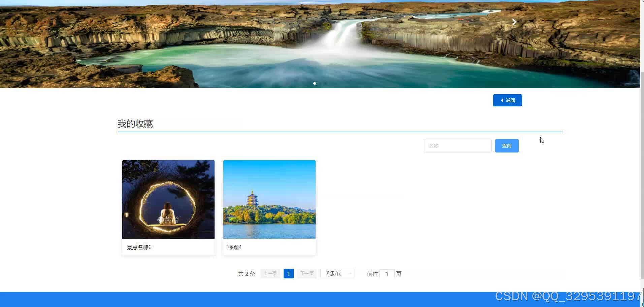Focus the 名称 search field
The height and width of the screenshot is (307, 644).
tap(457, 146)
